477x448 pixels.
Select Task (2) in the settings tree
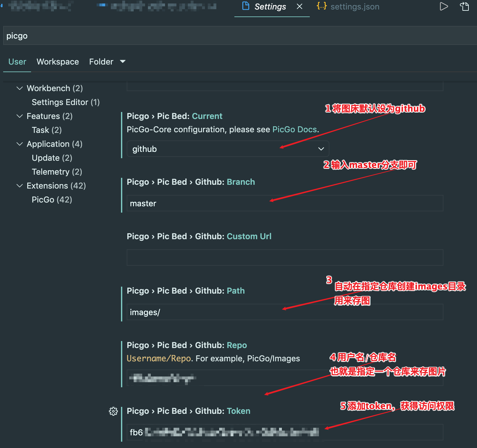tap(47, 130)
